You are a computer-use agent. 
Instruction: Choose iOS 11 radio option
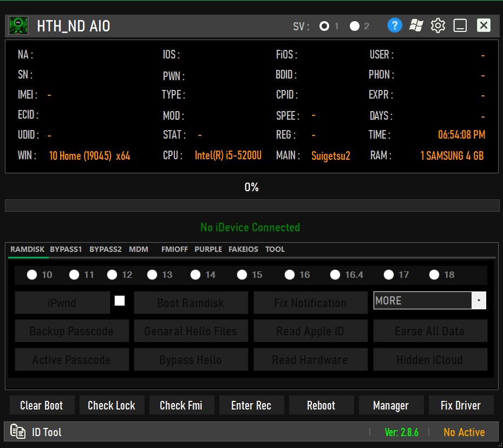[74, 275]
